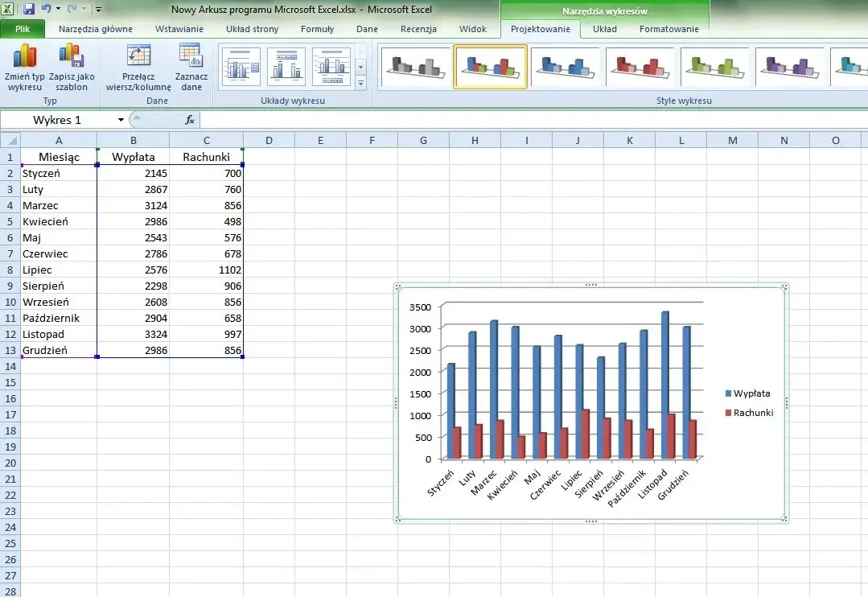The image size is (868, 597).
Task: Click Wypłata legend entry in chart
Action: tap(747, 393)
